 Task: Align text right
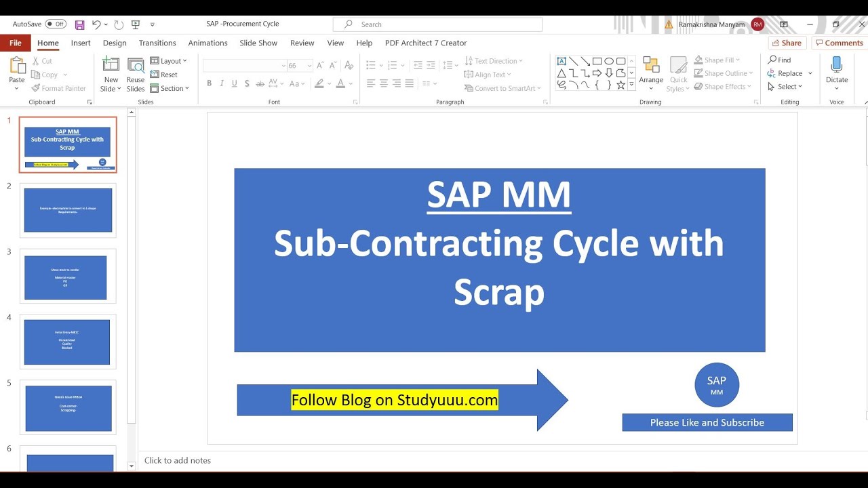[x=397, y=84]
